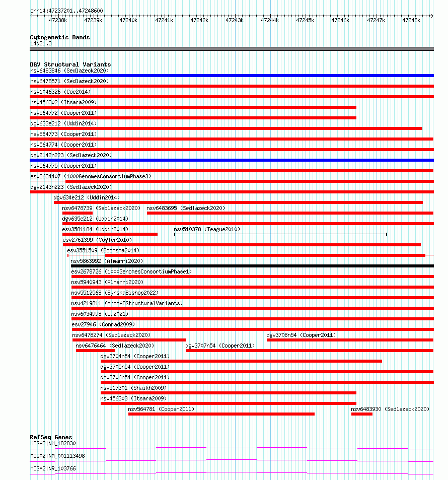
Task: Click the DGV Structural Variants track title
Action: (x=70, y=64)
